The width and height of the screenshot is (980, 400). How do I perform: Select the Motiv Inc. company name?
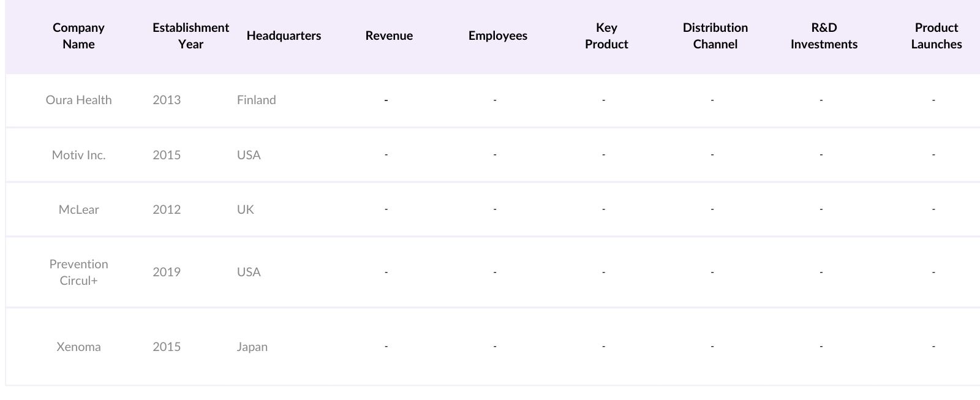[x=78, y=155]
